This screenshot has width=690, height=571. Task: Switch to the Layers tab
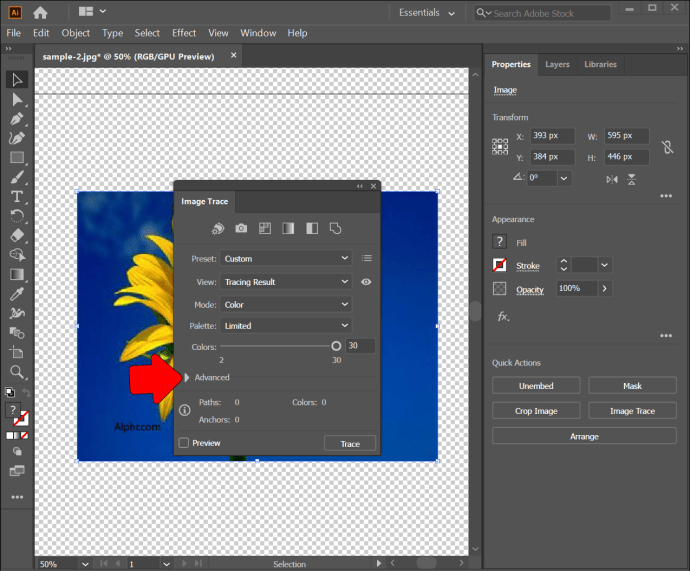pos(557,64)
